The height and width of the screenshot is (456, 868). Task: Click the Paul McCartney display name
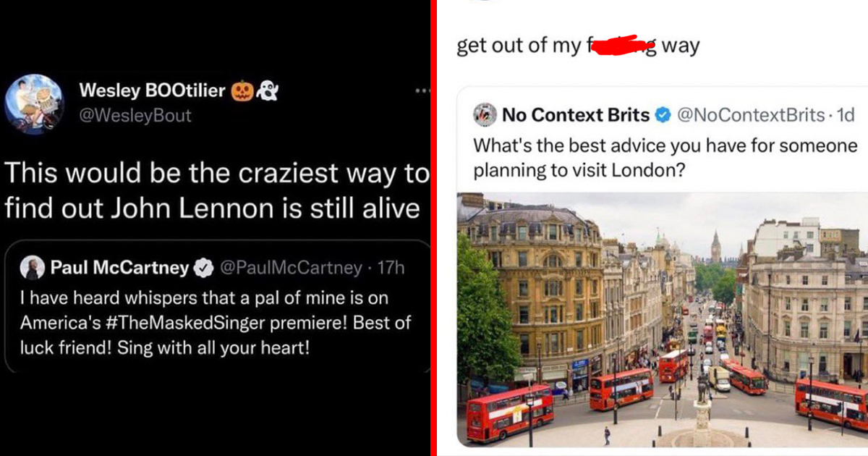coord(120,268)
